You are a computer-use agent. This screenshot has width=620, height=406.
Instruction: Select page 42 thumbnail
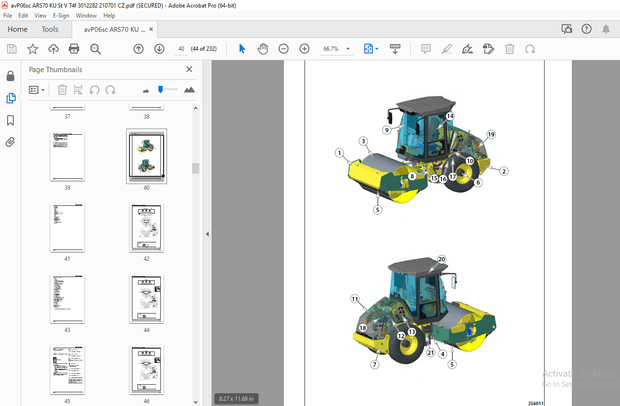tap(146, 228)
